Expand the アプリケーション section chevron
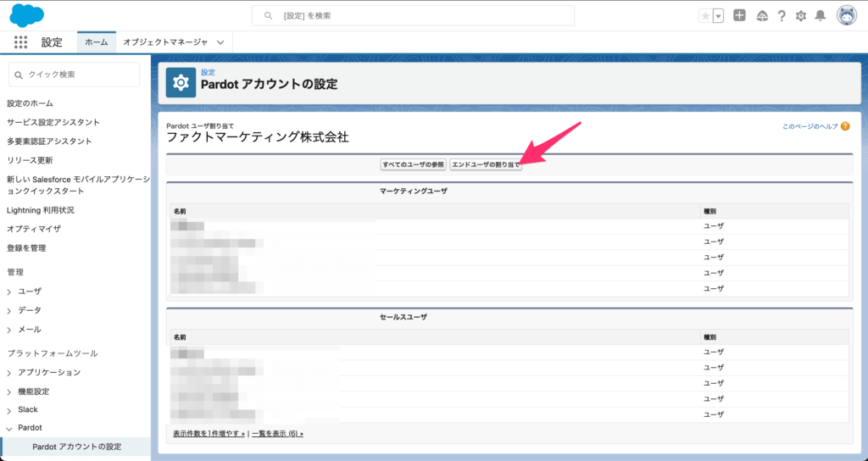The height and width of the screenshot is (461, 868). coord(9,373)
